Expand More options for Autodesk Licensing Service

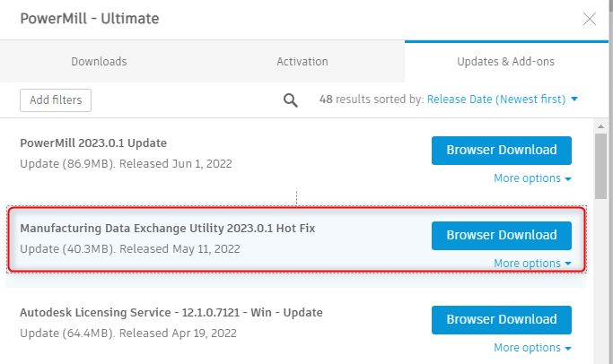point(532,348)
